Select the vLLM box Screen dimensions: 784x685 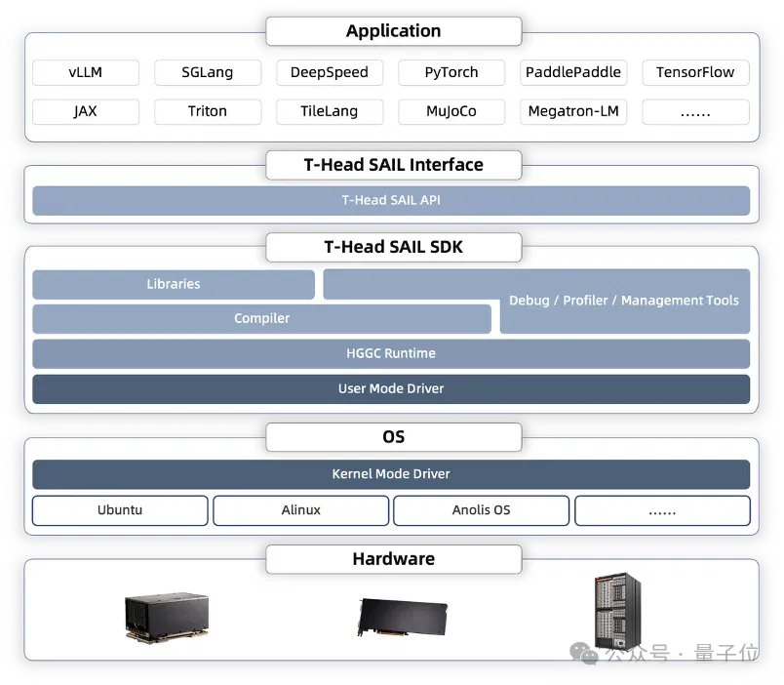coord(86,72)
